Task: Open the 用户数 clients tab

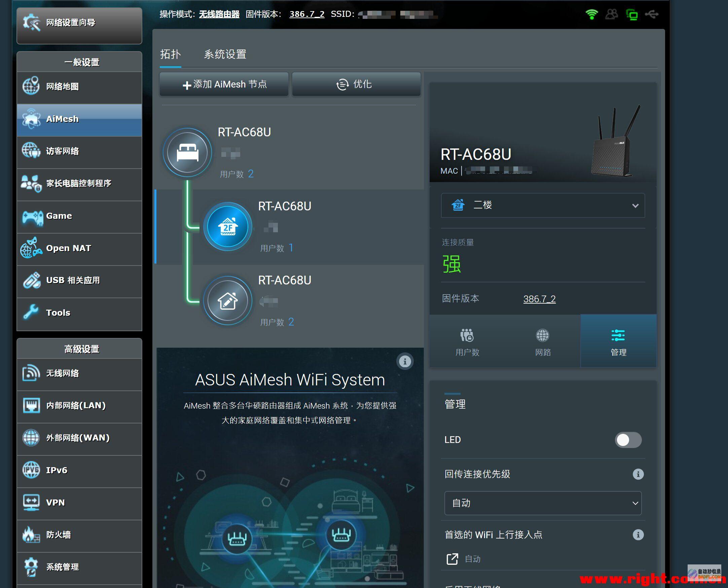Action: coord(467,341)
